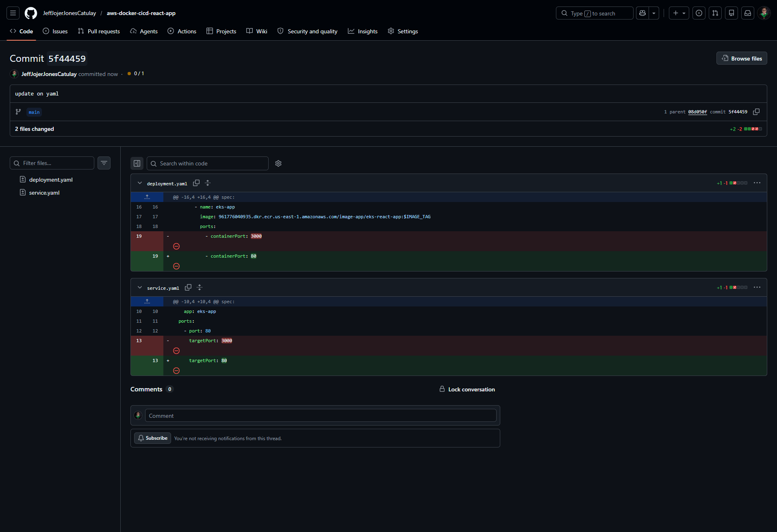The height and width of the screenshot is (532, 777).
Task: Open the repositories icon in header
Action: [x=731, y=13]
